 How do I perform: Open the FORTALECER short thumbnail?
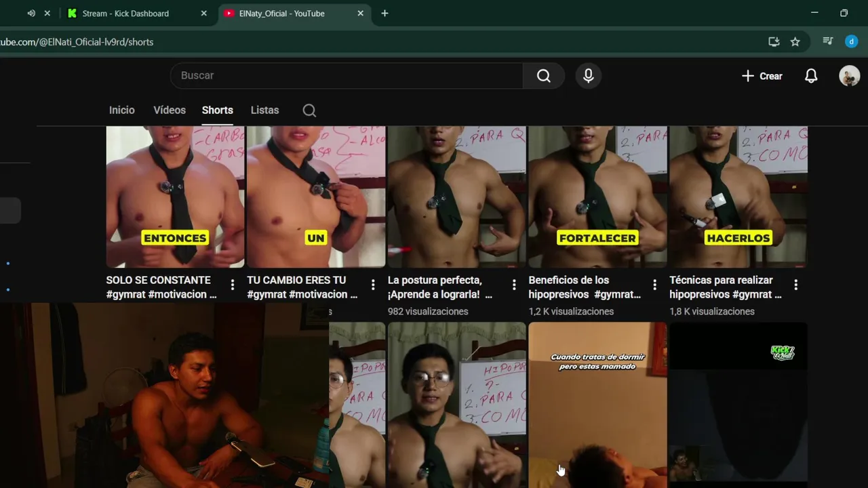click(597, 197)
